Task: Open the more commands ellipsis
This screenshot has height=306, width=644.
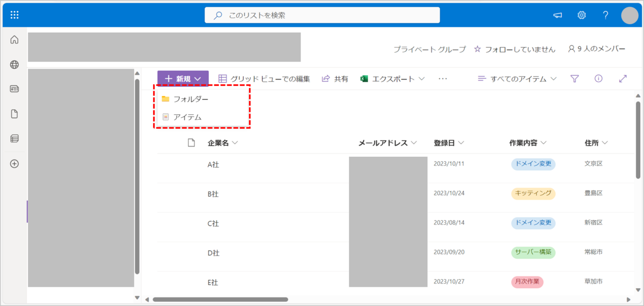Action: 443,78
